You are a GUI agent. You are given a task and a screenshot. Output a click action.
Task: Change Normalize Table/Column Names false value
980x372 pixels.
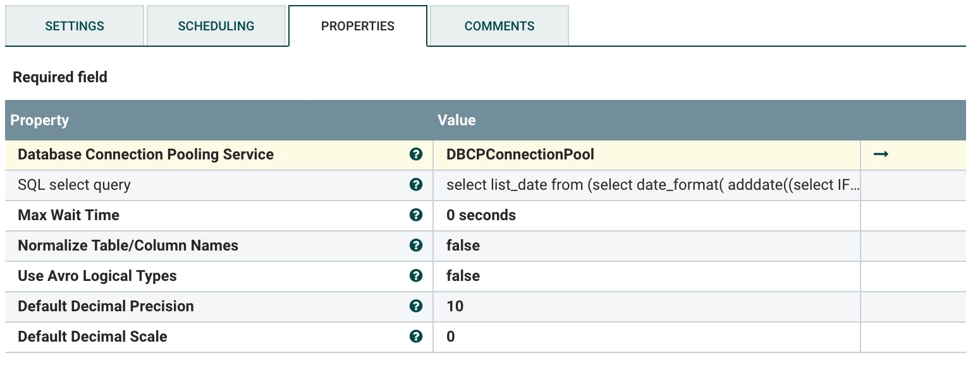[x=647, y=245]
